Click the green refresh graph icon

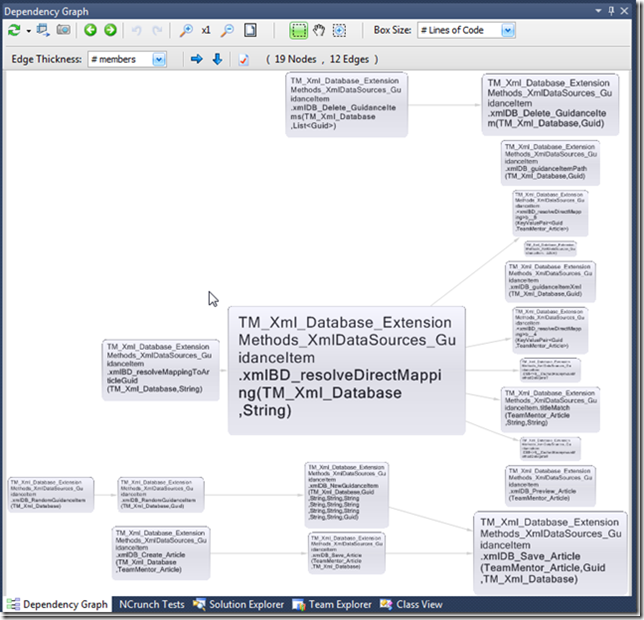coord(14,31)
